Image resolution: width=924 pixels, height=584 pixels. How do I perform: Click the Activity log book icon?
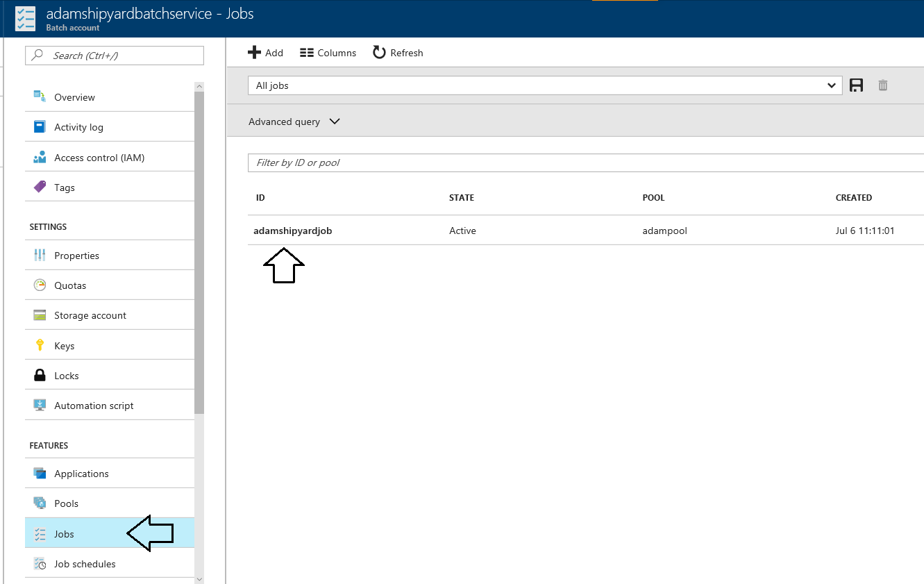coord(40,127)
